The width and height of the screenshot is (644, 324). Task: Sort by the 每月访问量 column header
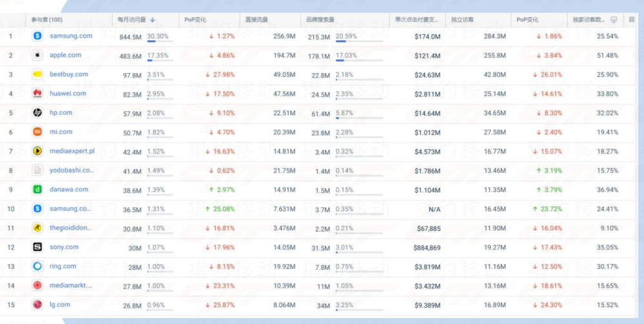coord(132,19)
